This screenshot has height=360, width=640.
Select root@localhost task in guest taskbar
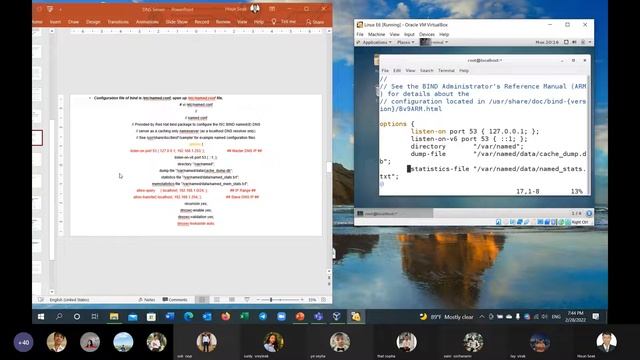tap(394, 213)
